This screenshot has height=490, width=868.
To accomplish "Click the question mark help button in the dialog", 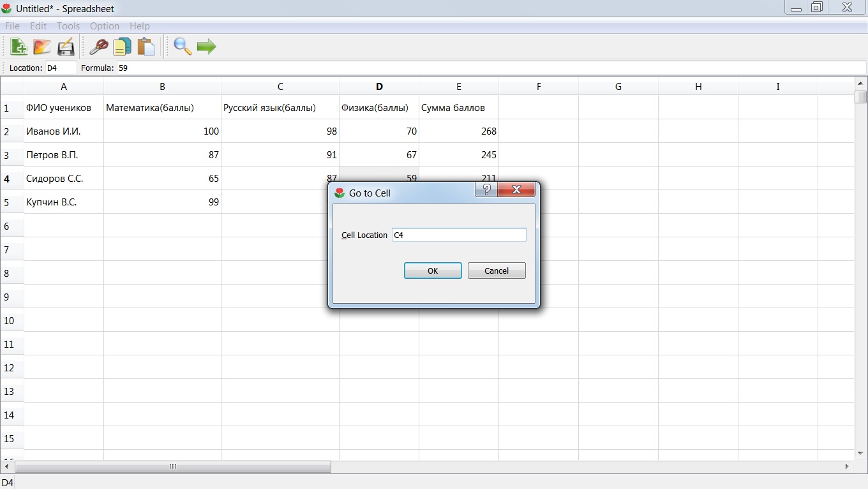I will [x=486, y=189].
